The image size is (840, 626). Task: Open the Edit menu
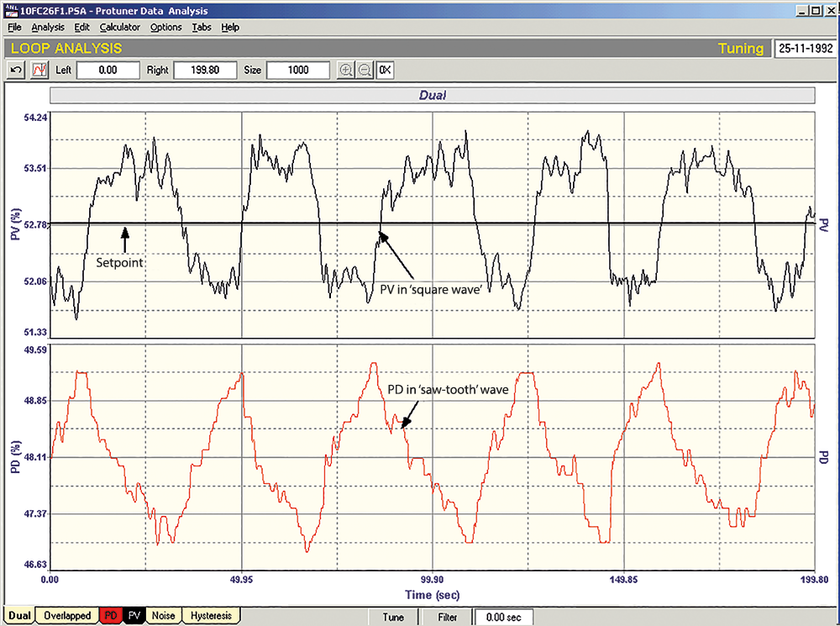click(82, 27)
